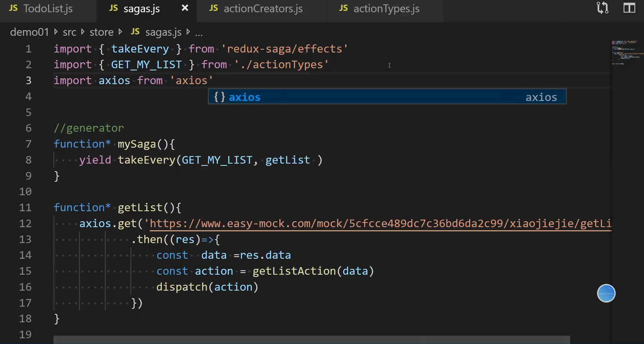Accept the axios autocomplete suggestion
Screen dimensions: 644x344
[x=387, y=97]
